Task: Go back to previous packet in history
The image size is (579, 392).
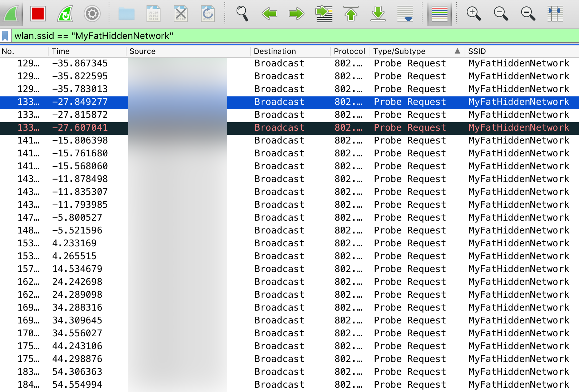Action: (x=269, y=14)
